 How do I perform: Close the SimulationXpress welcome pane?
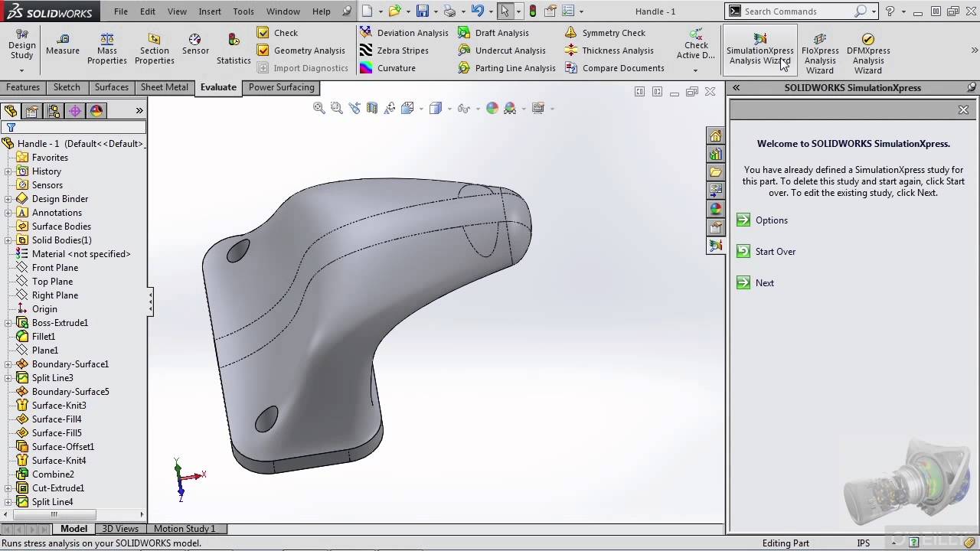click(963, 110)
